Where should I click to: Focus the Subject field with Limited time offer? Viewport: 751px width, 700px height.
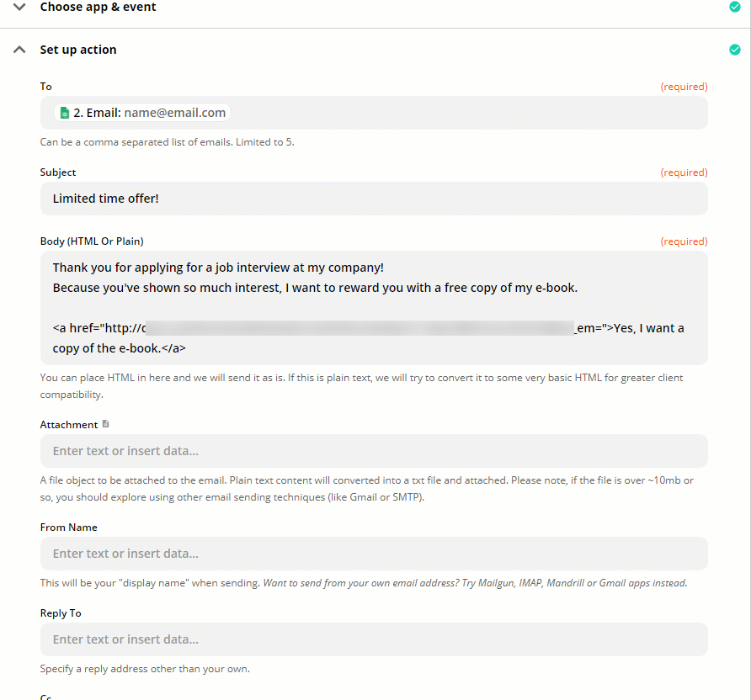point(374,199)
